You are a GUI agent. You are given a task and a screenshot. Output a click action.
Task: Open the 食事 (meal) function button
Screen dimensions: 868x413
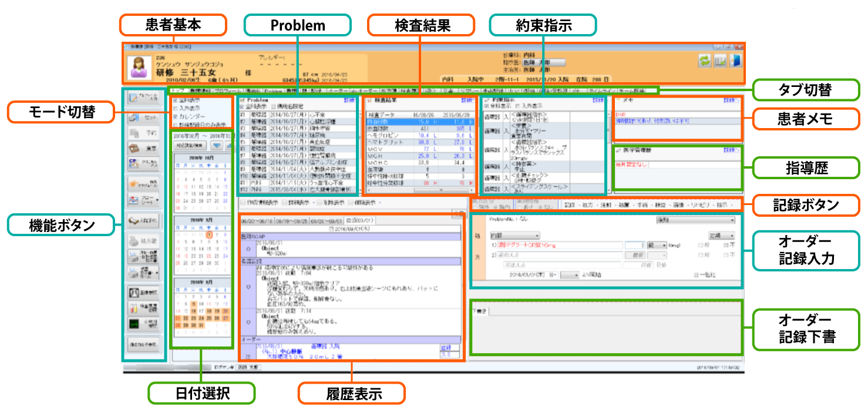pyautogui.click(x=143, y=149)
